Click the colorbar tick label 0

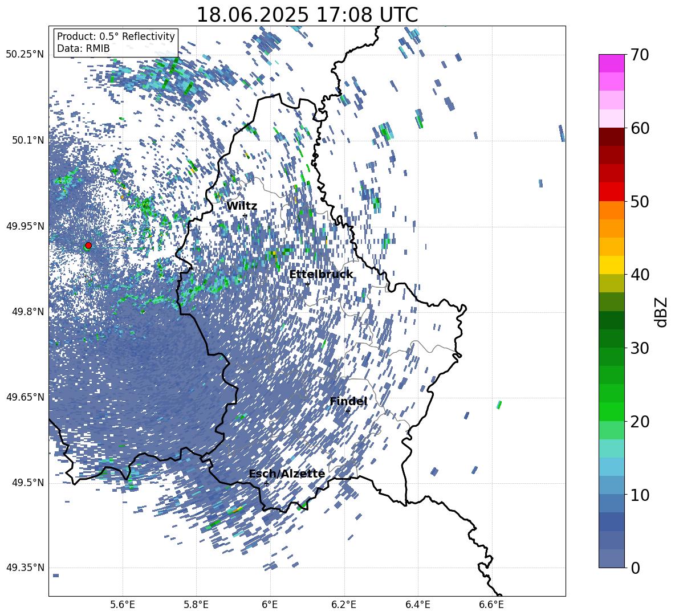(635, 568)
